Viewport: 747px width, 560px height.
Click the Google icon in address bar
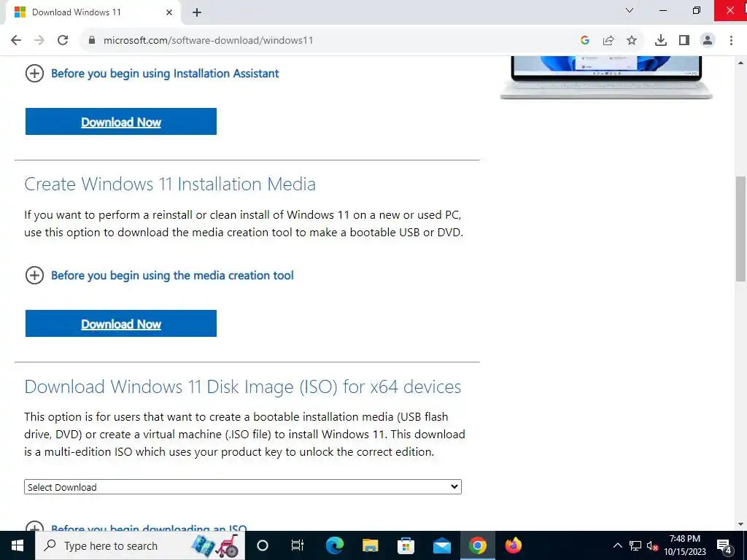(x=585, y=41)
